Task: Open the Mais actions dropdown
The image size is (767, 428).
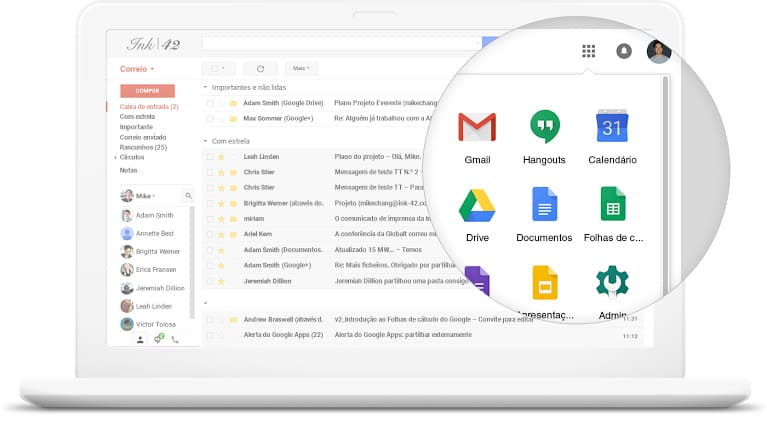Action: [x=299, y=69]
